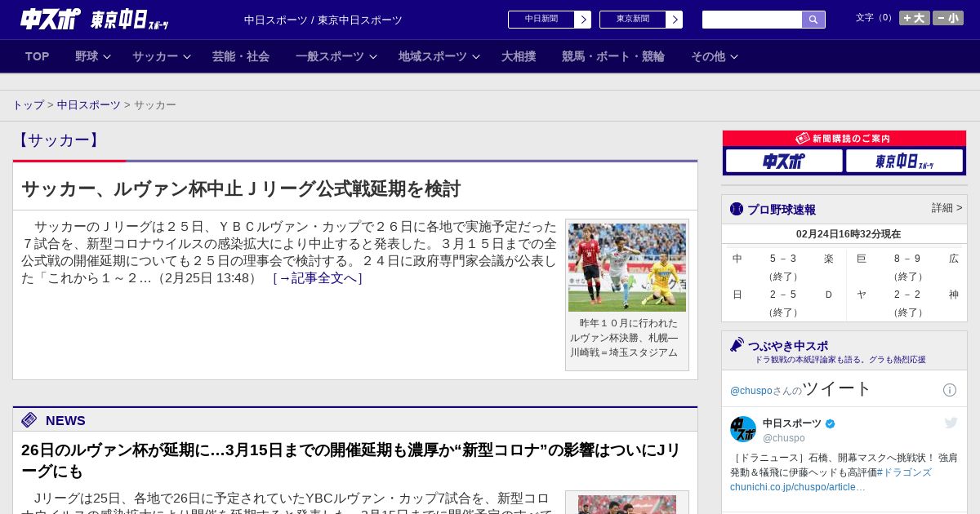Click 中日スポーツ tweet author name

pos(792,423)
